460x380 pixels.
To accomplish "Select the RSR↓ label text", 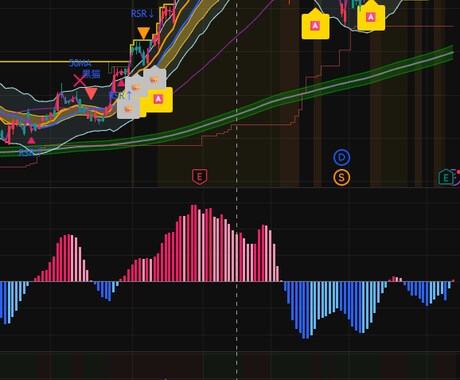I will (142, 14).
